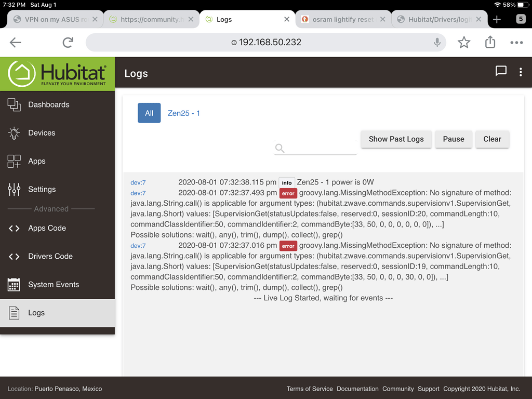Viewport: 532px width, 399px height.
Task: Click the log search input field
Action: 320,149
